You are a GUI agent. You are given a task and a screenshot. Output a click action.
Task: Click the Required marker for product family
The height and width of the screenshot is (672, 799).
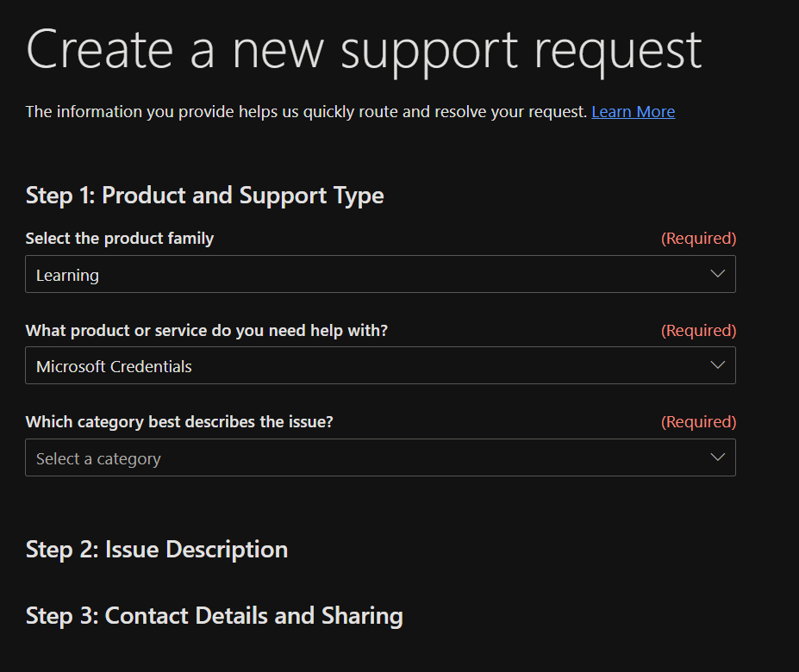coord(698,239)
